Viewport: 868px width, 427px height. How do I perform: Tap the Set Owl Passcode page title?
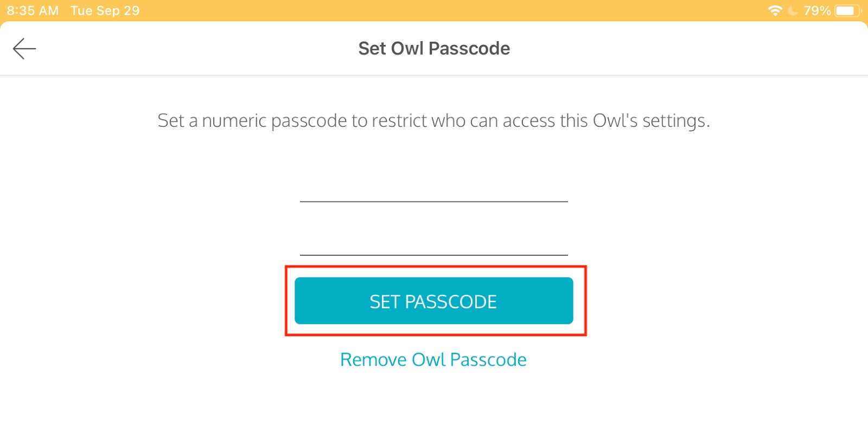click(x=434, y=49)
